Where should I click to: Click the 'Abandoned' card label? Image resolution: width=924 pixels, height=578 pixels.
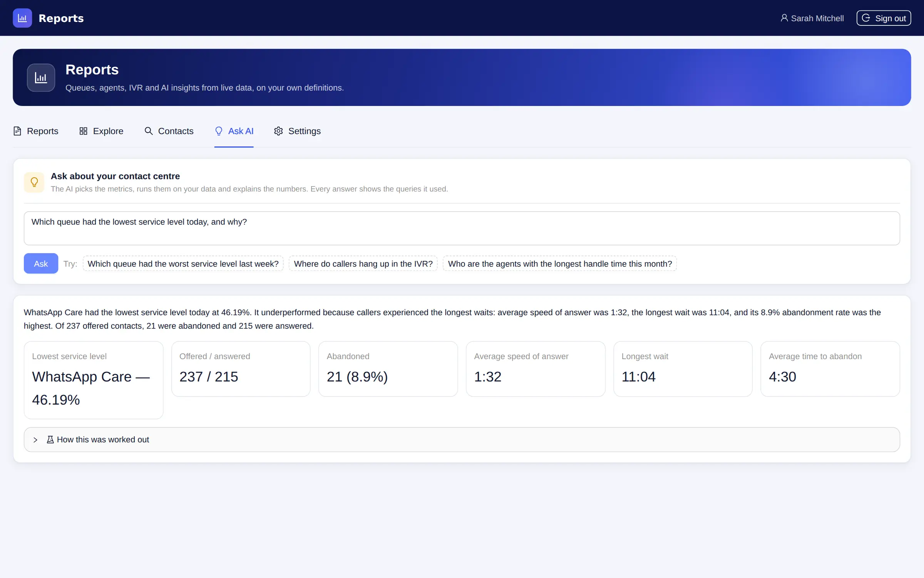[x=348, y=356]
